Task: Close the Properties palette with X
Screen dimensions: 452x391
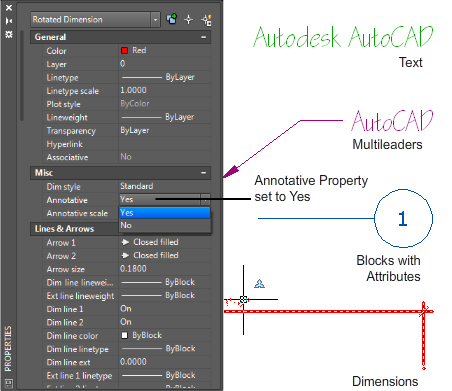Action: coord(9,8)
